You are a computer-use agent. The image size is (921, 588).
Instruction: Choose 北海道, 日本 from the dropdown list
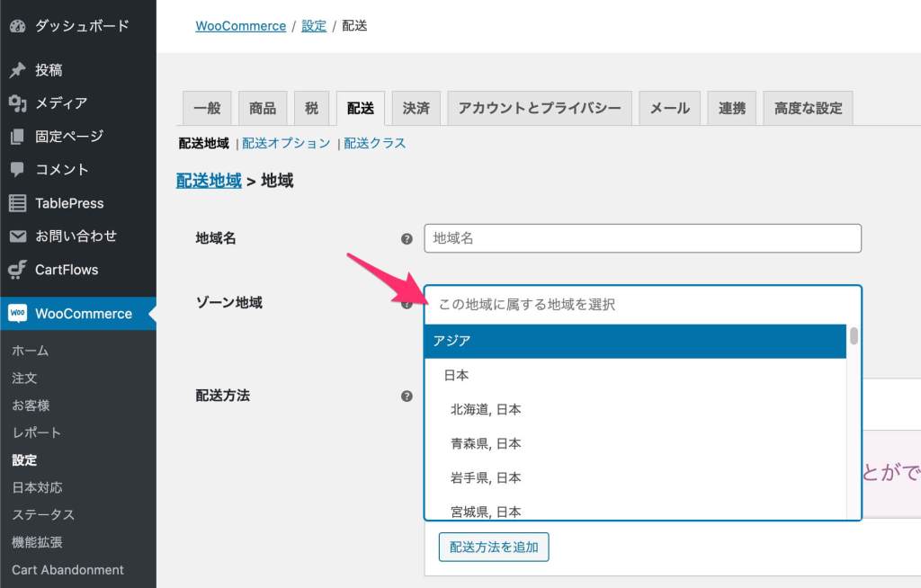[486, 410]
